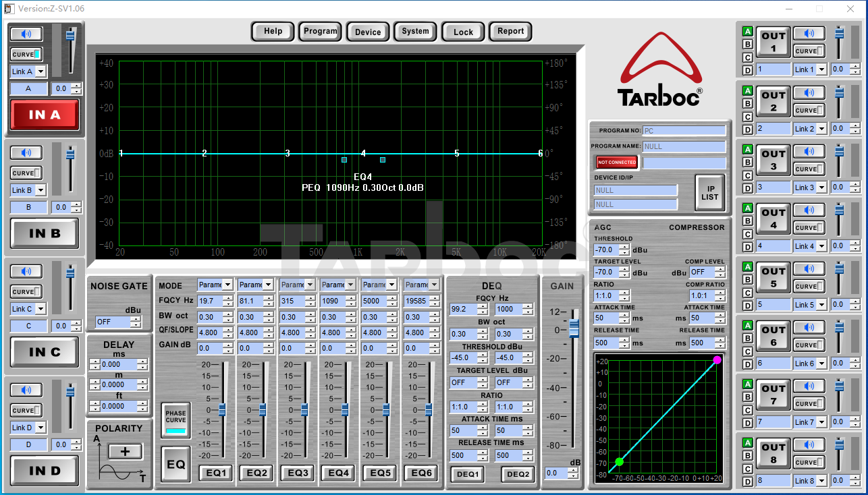The image size is (868, 495).
Task: Open the Program menu
Action: coord(320,31)
